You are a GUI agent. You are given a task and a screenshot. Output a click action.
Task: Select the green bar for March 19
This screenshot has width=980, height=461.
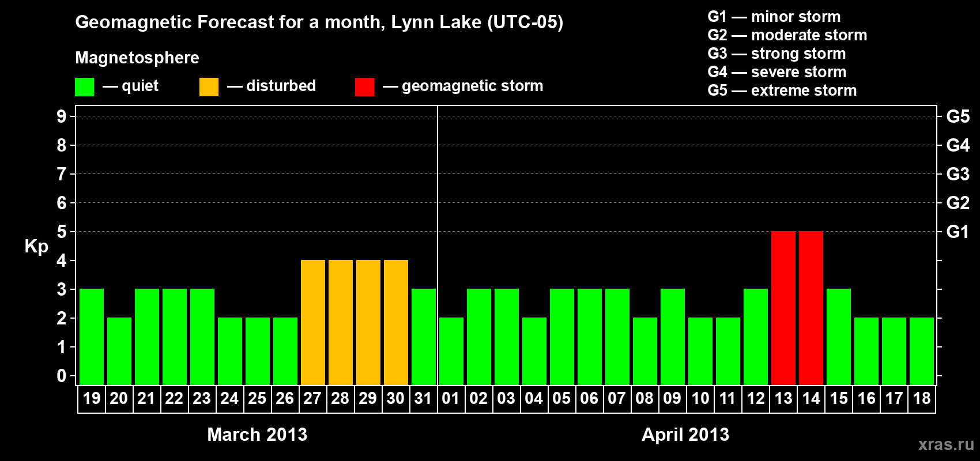click(x=92, y=337)
